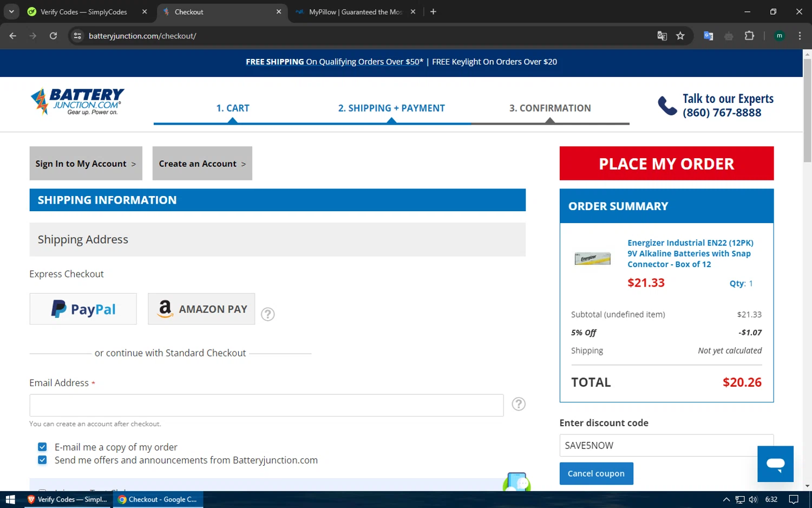Click Create an Account button
Screen dimensions: 812x508
tap(202, 163)
